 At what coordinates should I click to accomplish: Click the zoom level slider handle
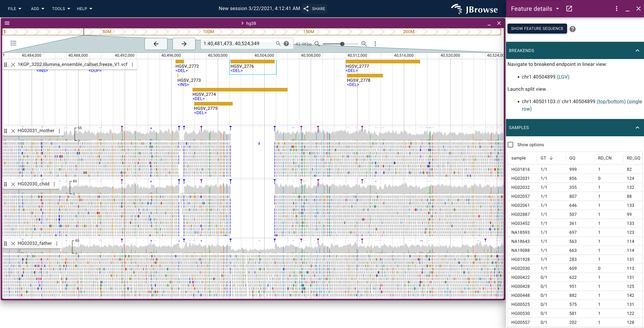pyautogui.click(x=342, y=44)
